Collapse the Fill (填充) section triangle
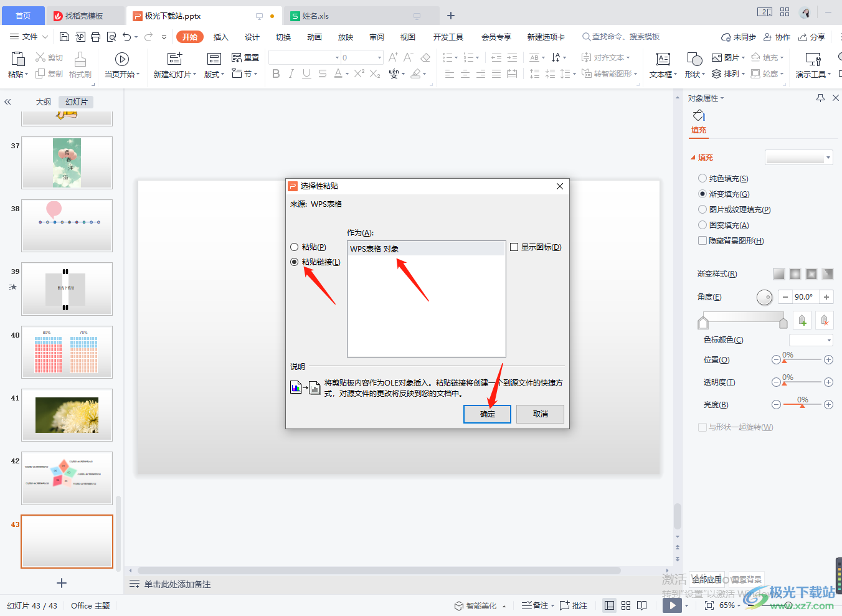Screen dimensions: 842x616 693,158
